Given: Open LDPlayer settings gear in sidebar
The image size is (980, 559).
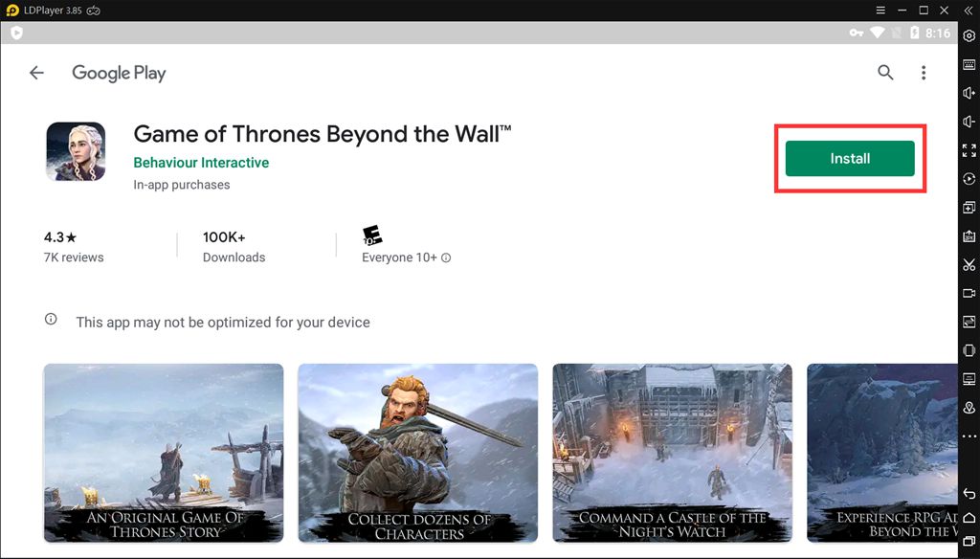Looking at the screenshot, I should coord(969,36).
